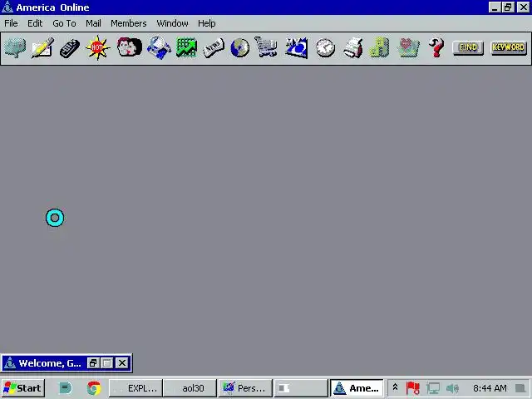Image resolution: width=532 pixels, height=399 pixels.
Task: Minimize the America Online window
Action: (495, 7)
